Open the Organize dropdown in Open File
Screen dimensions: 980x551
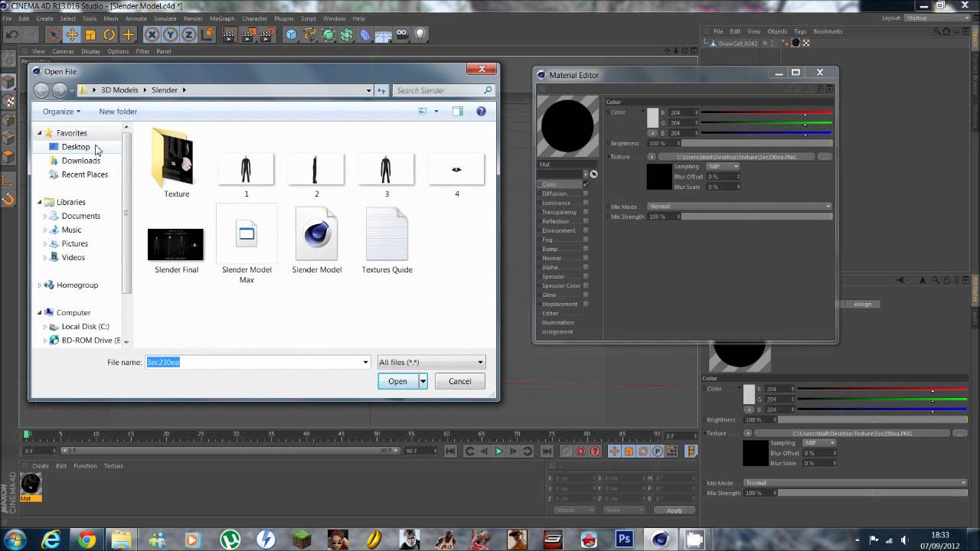tap(61, 112)
